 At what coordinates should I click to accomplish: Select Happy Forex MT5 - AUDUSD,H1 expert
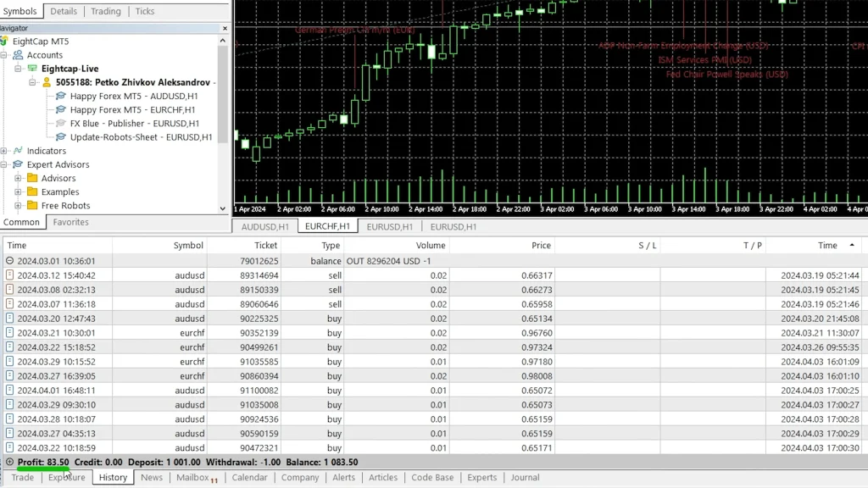click(132, 96)
